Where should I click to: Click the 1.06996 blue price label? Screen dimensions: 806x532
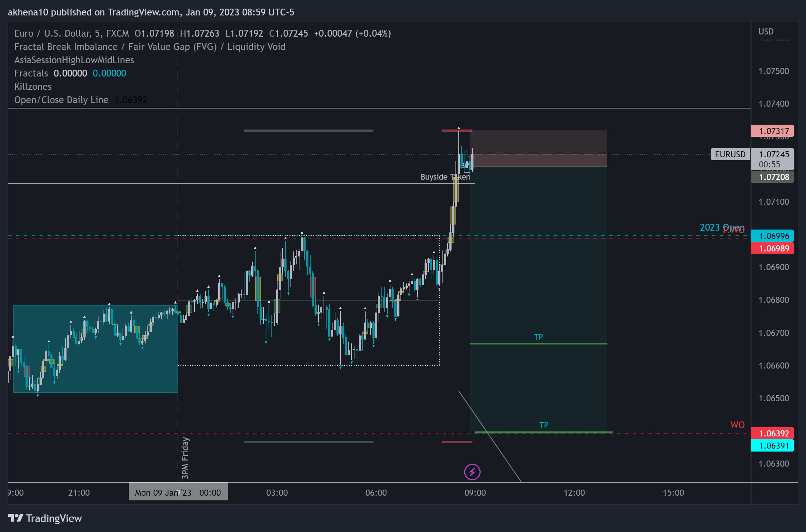coord(772,236)
